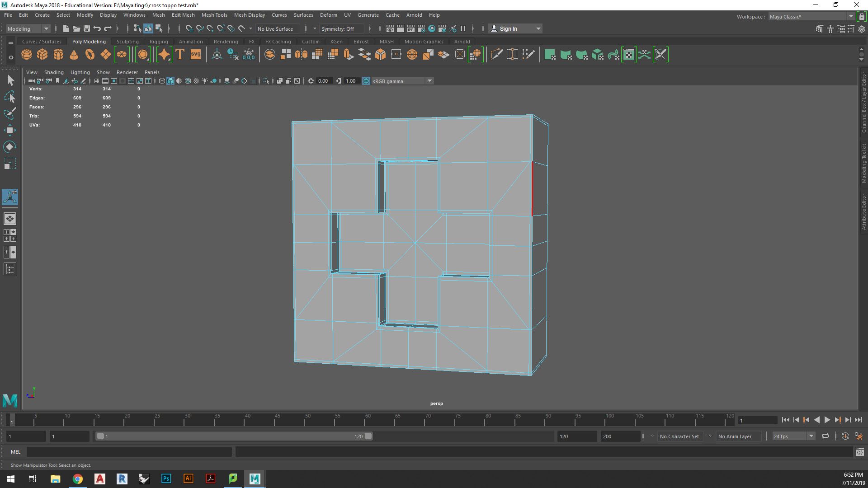
Task: Open the sRGB gamma view transform dropdown
Action: tap(402, 81)
